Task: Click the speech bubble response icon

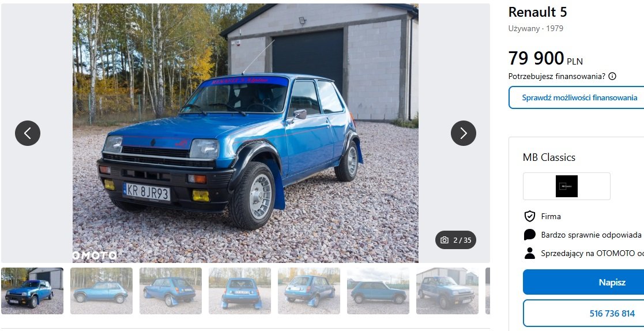Action: coord(530,235)
